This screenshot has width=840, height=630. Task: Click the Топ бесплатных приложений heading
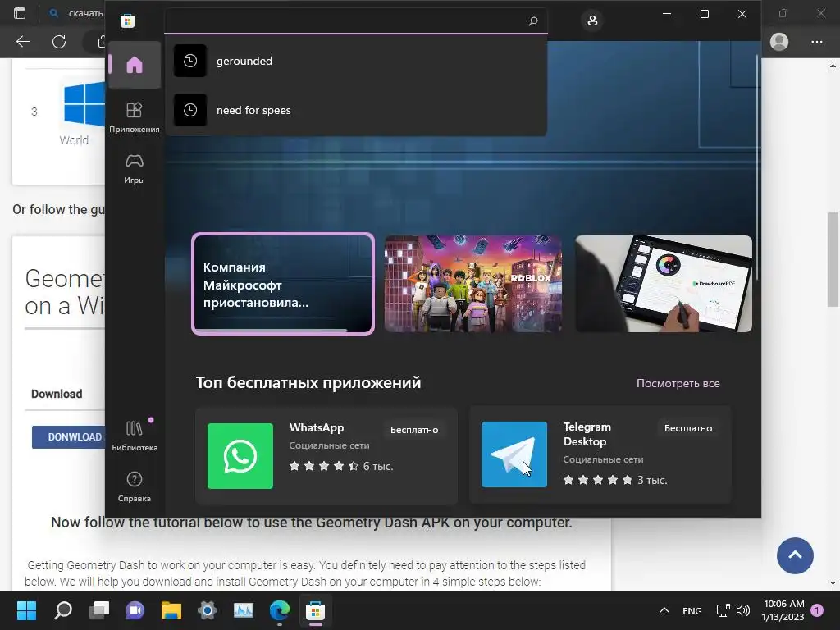tap(308, 382)
